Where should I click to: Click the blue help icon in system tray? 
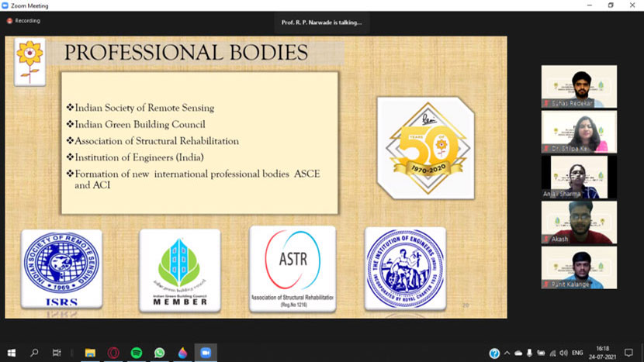click(x=494, y=353)
